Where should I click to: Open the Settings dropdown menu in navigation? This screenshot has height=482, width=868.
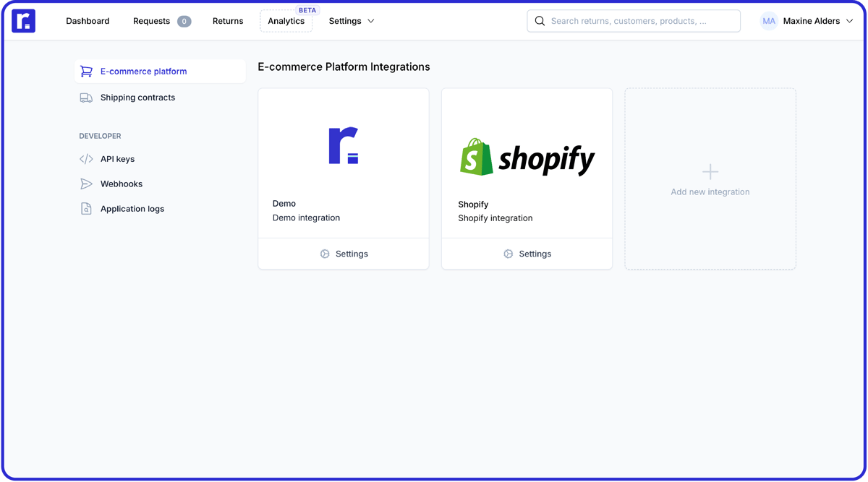tap(352, 21)
